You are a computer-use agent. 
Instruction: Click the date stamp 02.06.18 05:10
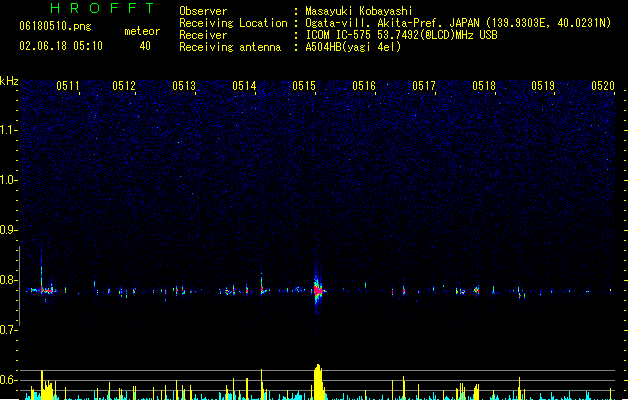pyautogui.click(x=61, y=46)
